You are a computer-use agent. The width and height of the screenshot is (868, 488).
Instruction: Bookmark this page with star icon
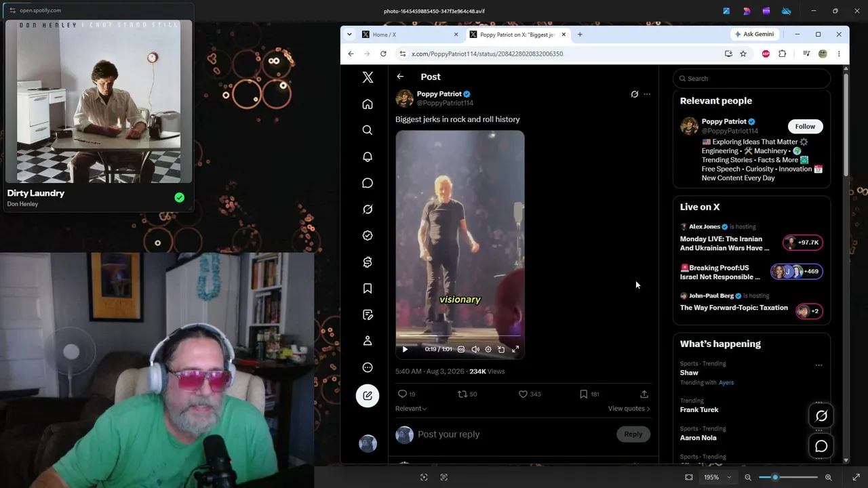click(x=743, y=54)
